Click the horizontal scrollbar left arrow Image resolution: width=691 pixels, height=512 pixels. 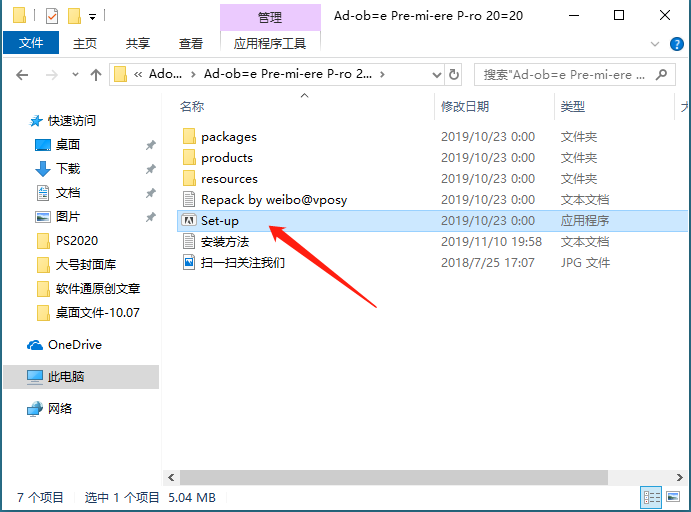click(x=171, y=478)
